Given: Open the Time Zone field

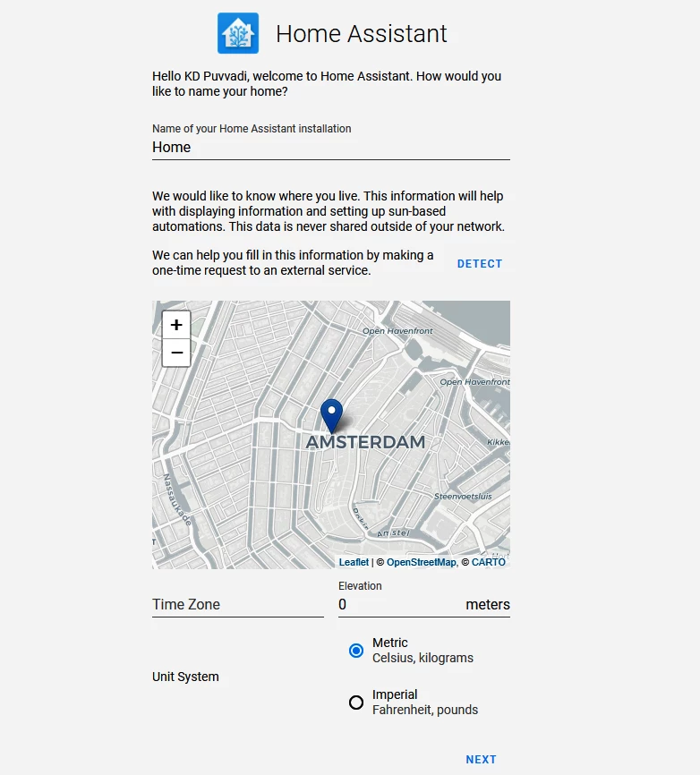Looking at the screenshot, I should (x=237, y=604).
